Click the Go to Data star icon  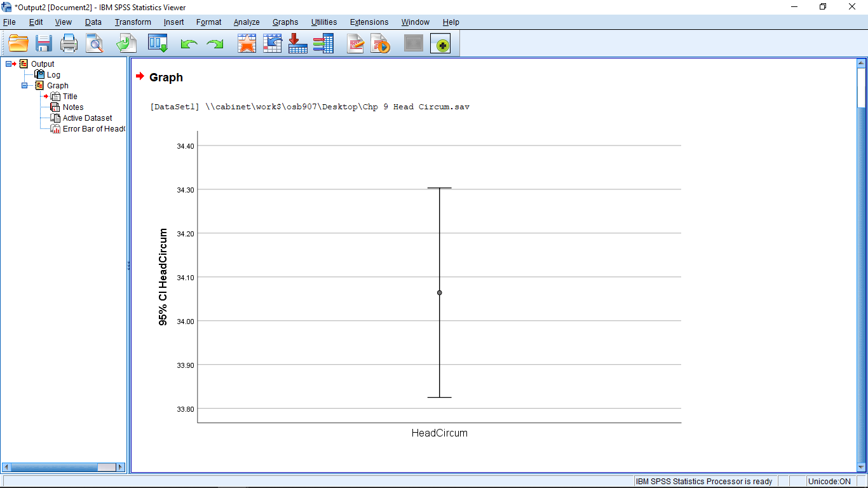[x=247, y=44]
